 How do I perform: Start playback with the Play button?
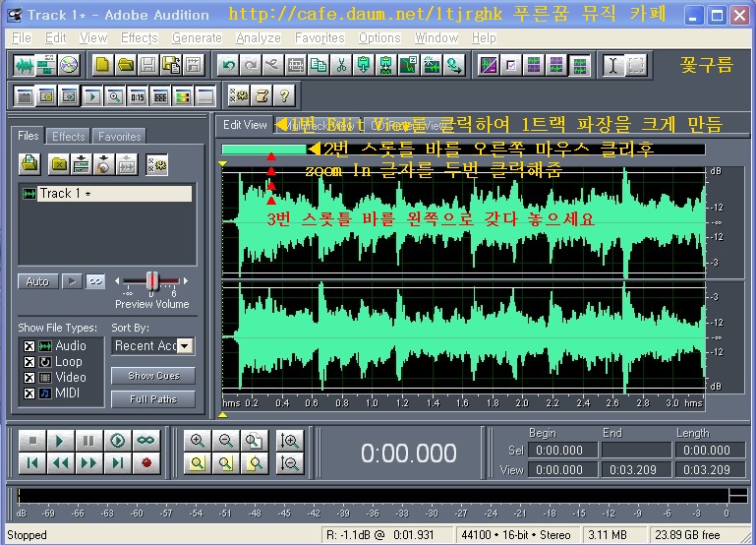[x=60, y=441]
